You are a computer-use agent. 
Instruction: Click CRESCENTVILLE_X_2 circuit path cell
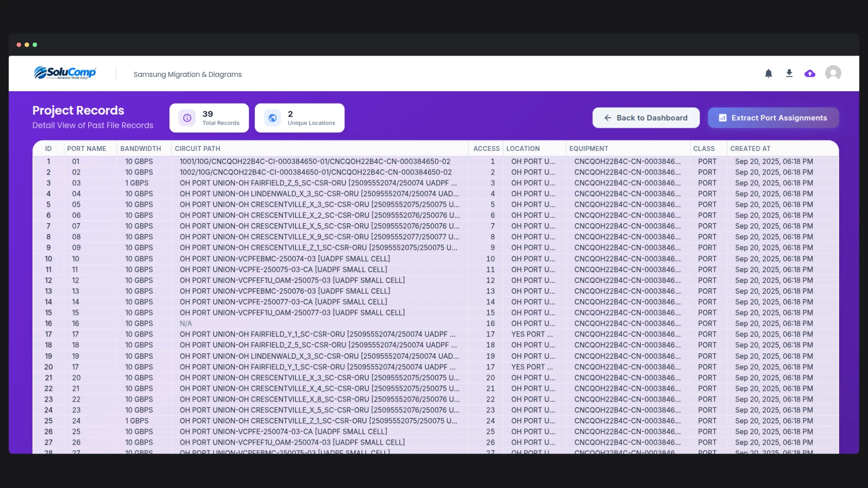pyautogui.click(x=320, y=216)
